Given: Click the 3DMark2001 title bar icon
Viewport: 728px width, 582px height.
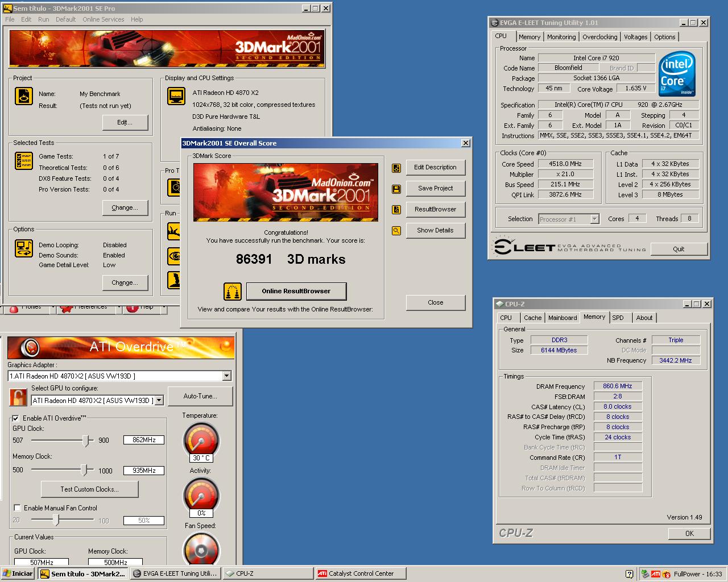Looking at the screenshot, I should (7, 9).
